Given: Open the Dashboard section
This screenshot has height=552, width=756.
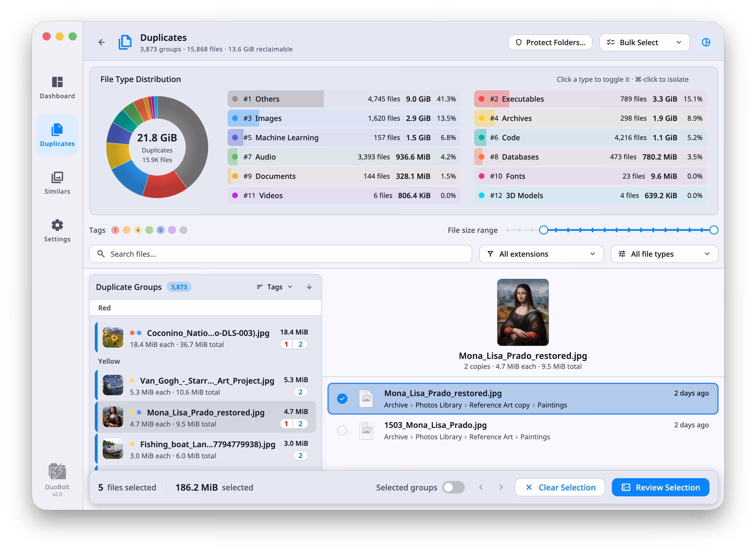Looking at the screenshot, I should pyautogui.click(x=57, y=87).
